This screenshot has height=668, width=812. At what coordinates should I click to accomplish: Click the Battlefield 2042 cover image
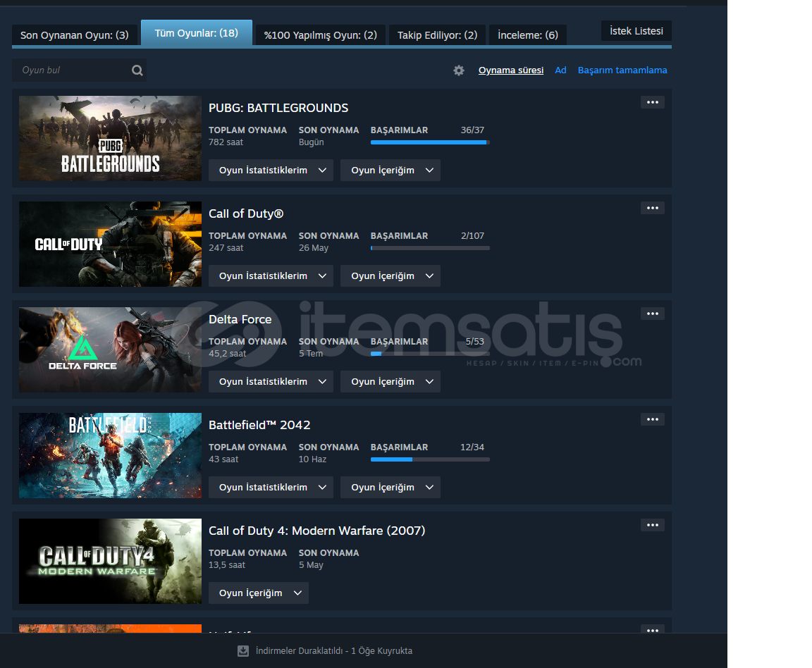[x=110, y=455]
